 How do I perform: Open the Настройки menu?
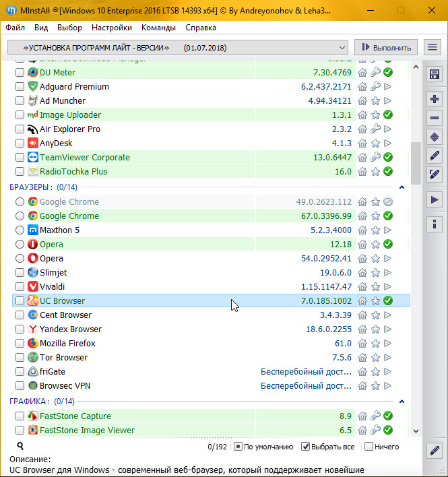pyautogui.click(x=112, y=28)
